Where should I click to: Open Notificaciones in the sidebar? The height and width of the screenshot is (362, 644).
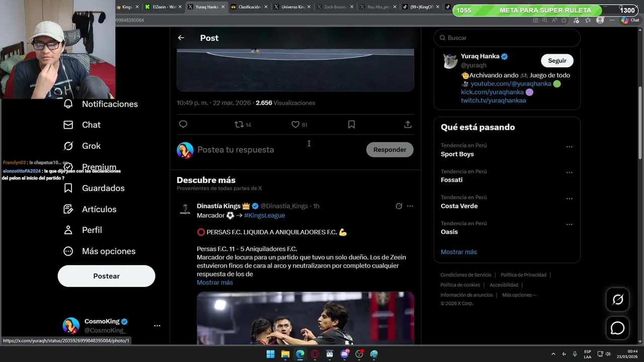101,104
